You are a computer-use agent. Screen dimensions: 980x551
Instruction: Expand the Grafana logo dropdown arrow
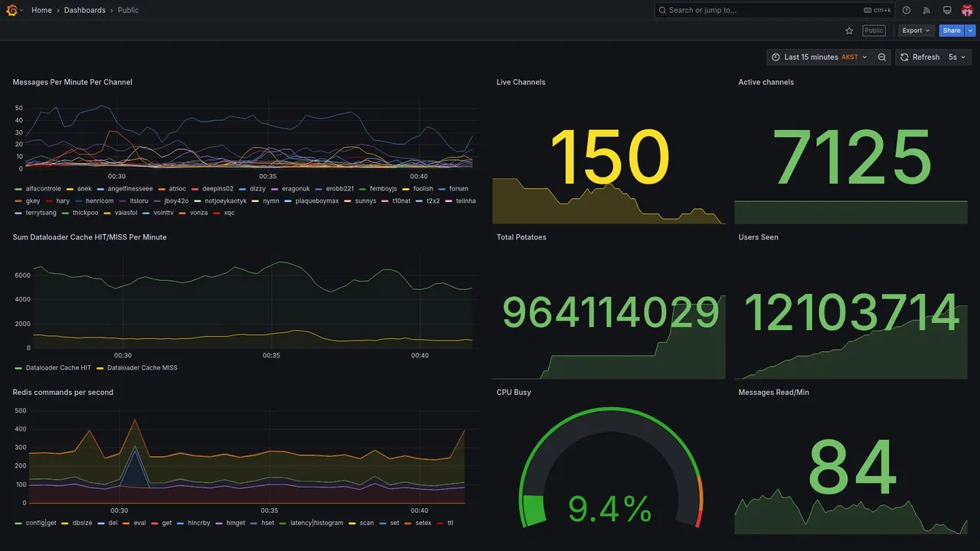click(x=21, y=10)
